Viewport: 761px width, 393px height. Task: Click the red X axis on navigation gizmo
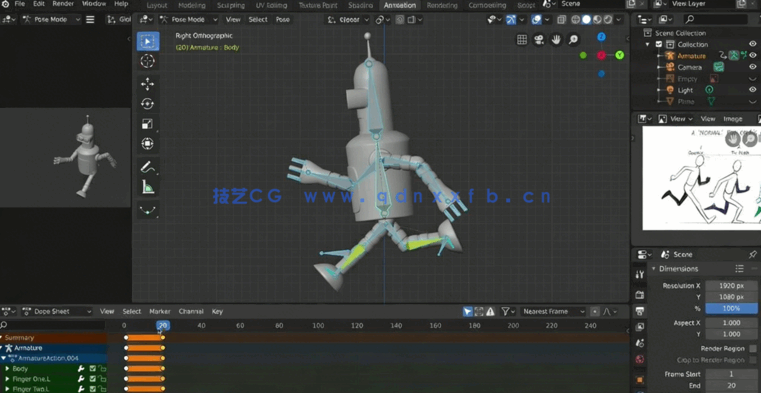pyautogui.click(x=601, y=55)
